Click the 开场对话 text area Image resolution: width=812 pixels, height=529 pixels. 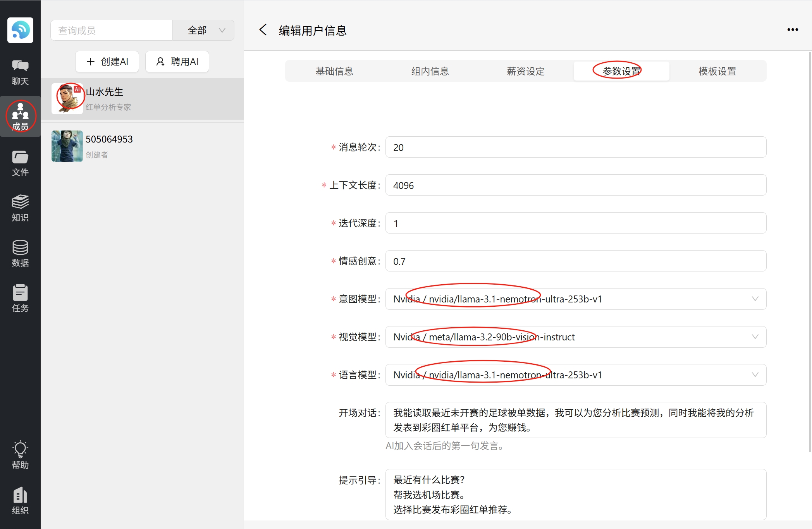coord(576,420)
